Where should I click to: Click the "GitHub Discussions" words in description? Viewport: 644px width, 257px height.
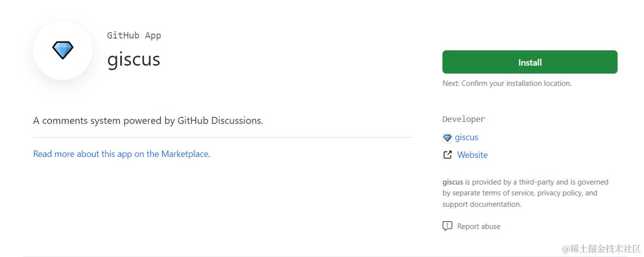pyautogui.click(x=219, y=121)
